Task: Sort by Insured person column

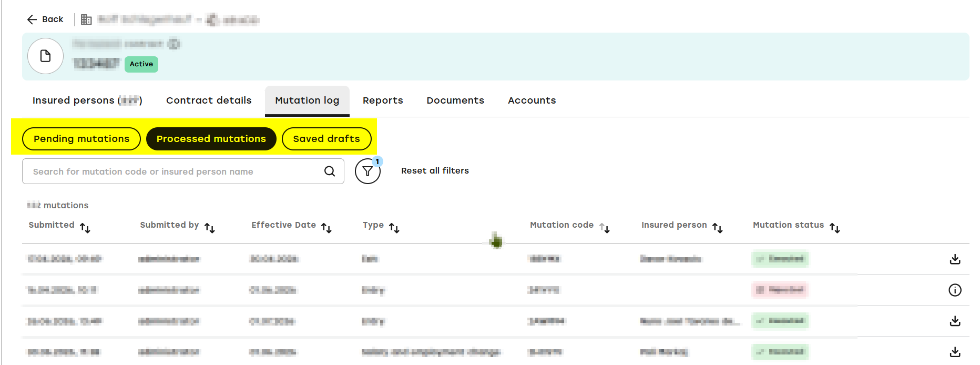Action: [718, 228]
